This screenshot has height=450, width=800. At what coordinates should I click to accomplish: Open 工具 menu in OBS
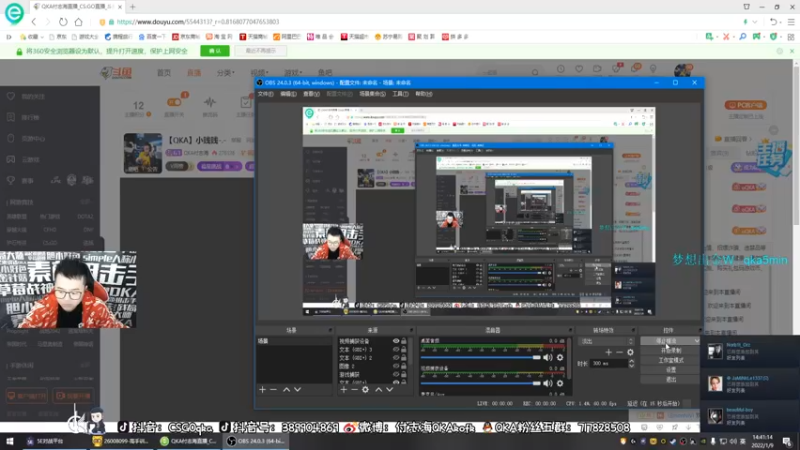tap(400, 94)
